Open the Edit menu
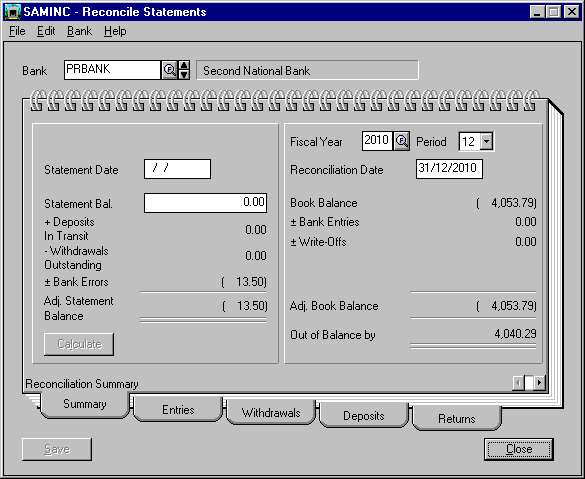585x479 pixels. [46, 31]
